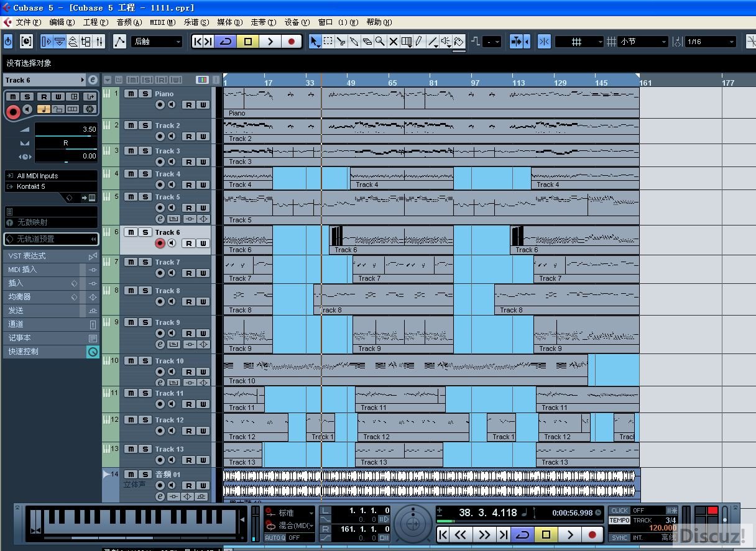Click the TEMPO button in transport

click(619, 520)
